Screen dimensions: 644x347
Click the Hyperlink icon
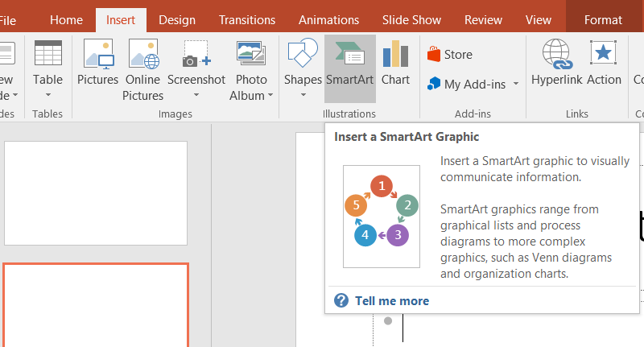[558, 55]
